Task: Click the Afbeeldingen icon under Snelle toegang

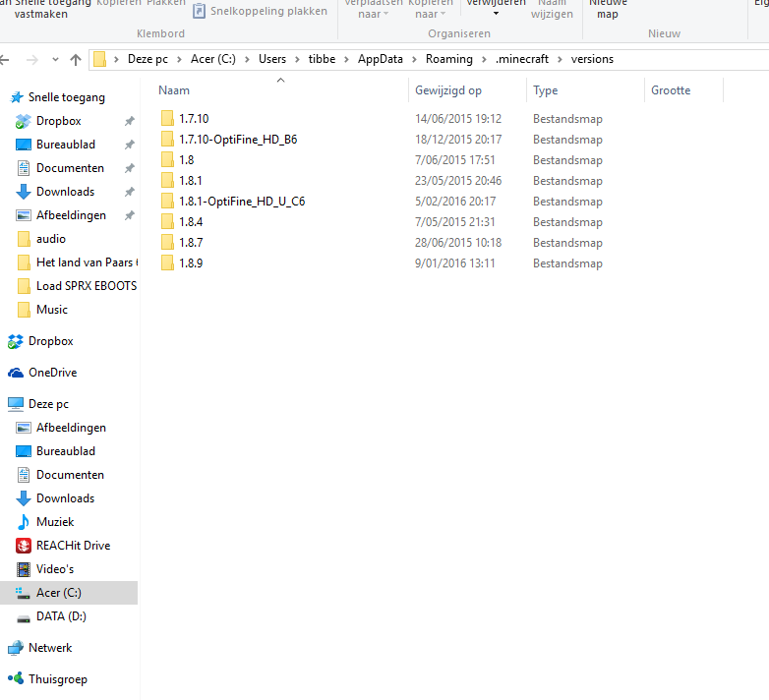Action: [x=24, y=215]
